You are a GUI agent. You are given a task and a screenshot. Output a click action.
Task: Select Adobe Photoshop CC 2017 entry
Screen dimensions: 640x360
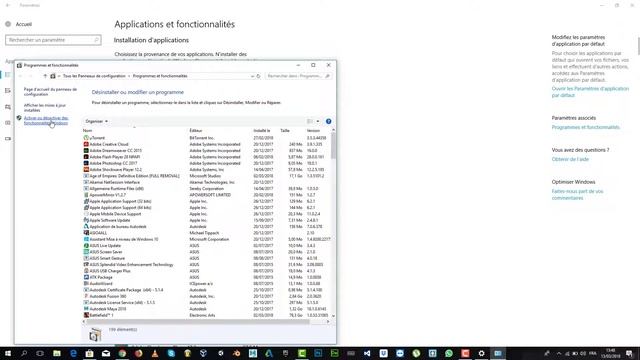click(x=206, y=163)
